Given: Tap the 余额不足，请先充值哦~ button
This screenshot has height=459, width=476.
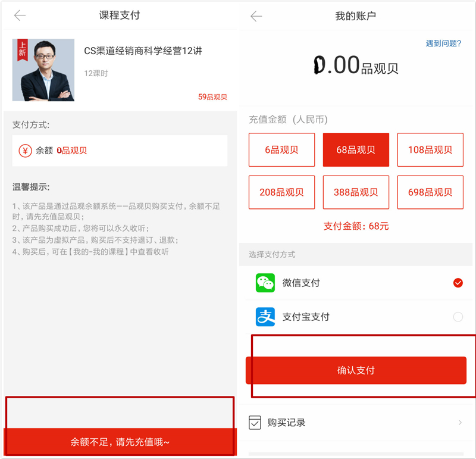Looking at the screenshot, I should pyautogui.click(x=120, y=442).
